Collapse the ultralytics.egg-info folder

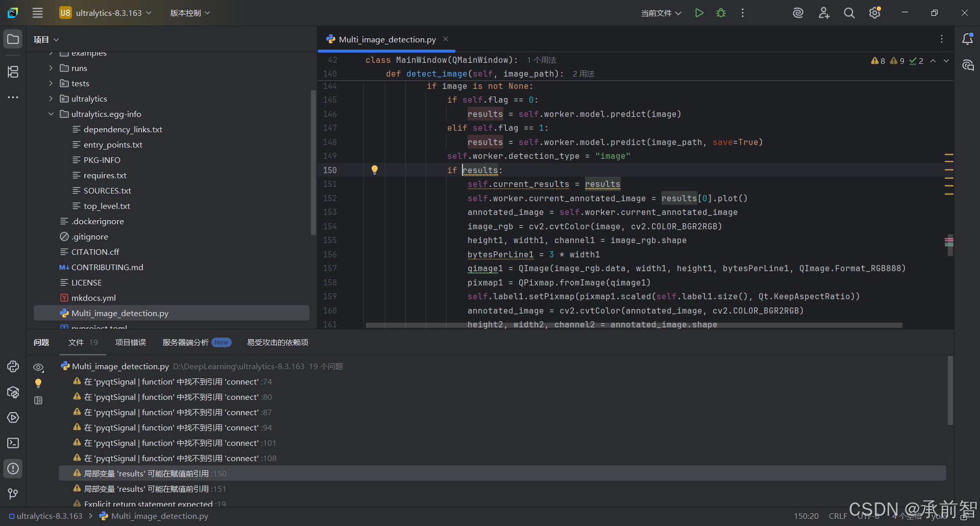click(51, 114)
